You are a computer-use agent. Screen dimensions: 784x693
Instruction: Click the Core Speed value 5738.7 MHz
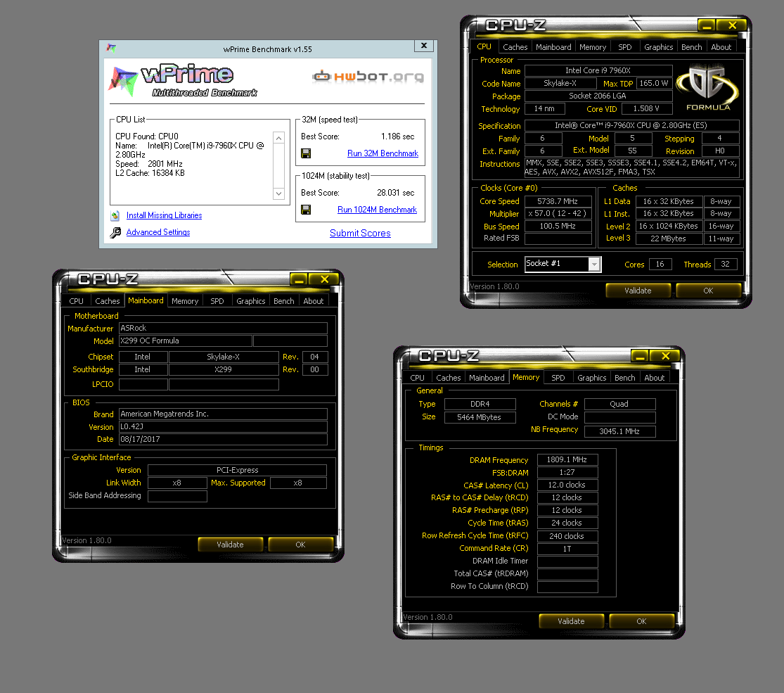pos(558,201)
